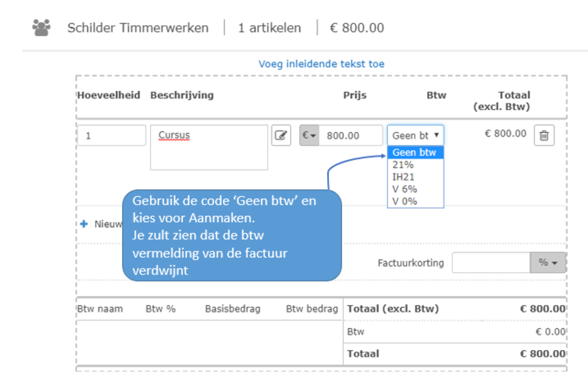Open the percentage unit dropdown for Factuurkorting

(548, 263)
